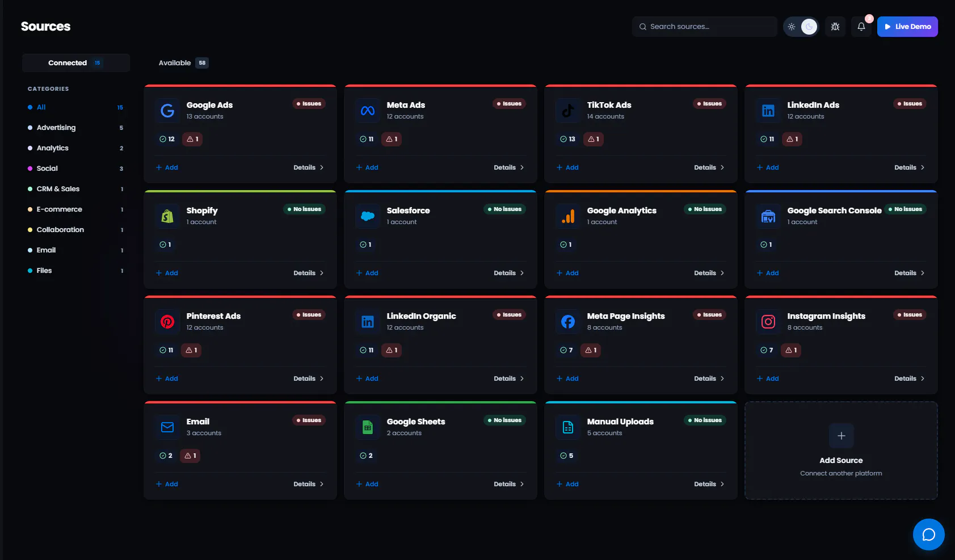
Task: Add an account to Google Analytics
Action: pos(567,273)
